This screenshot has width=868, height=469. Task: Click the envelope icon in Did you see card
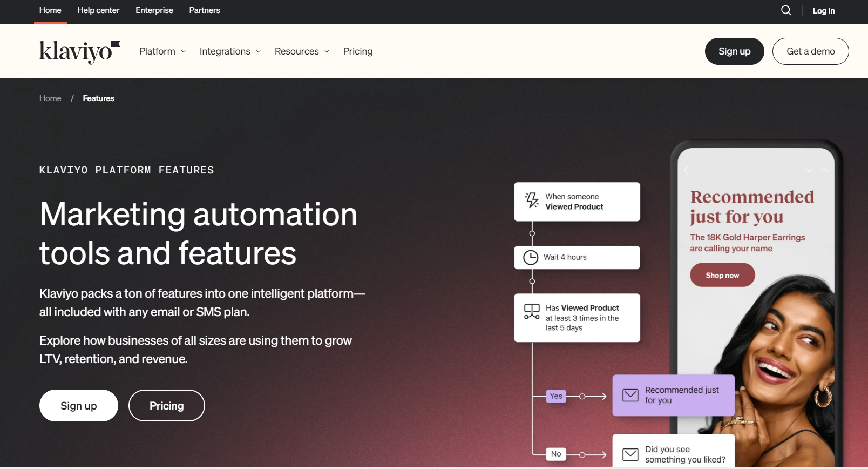click(x=630, y=454)
